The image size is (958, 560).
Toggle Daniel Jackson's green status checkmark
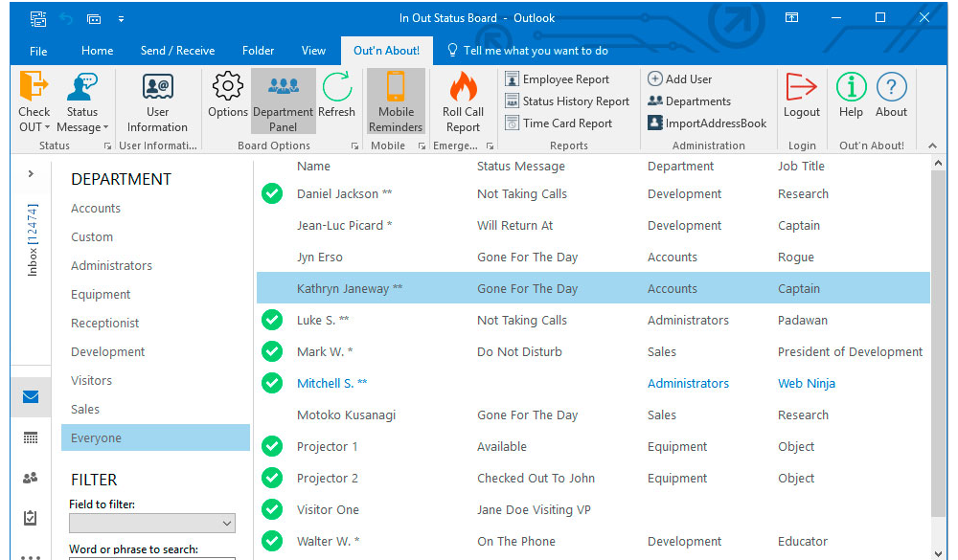[272, 194]
